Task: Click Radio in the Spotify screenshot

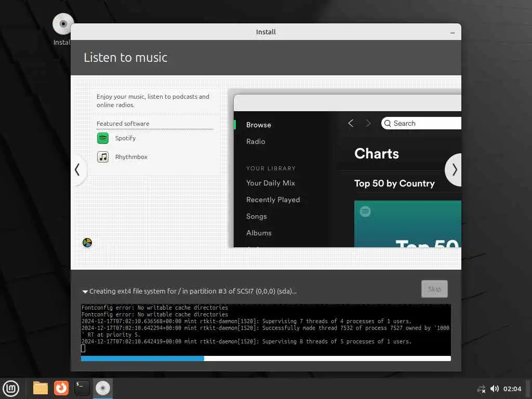Action: tap(256, 141)
